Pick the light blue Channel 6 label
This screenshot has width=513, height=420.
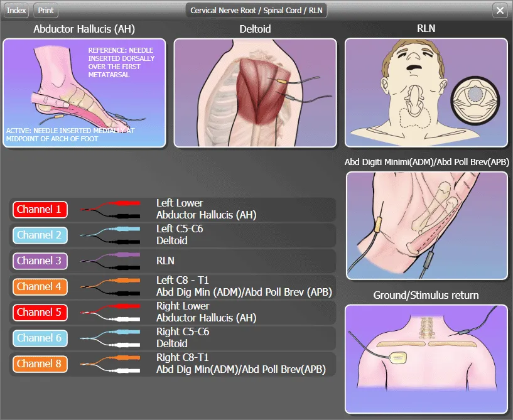(x=40, y=338)
